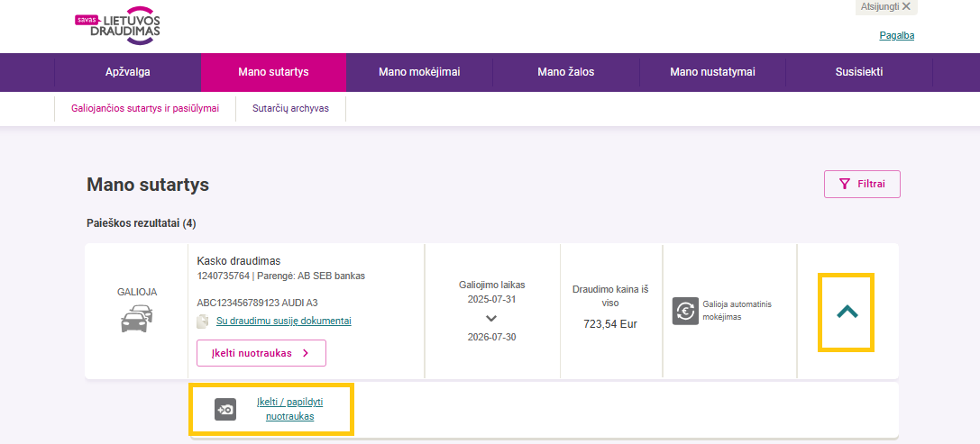Open the Mano žalos tab
This screenshot has height=444, width=980.
point(565,72)
